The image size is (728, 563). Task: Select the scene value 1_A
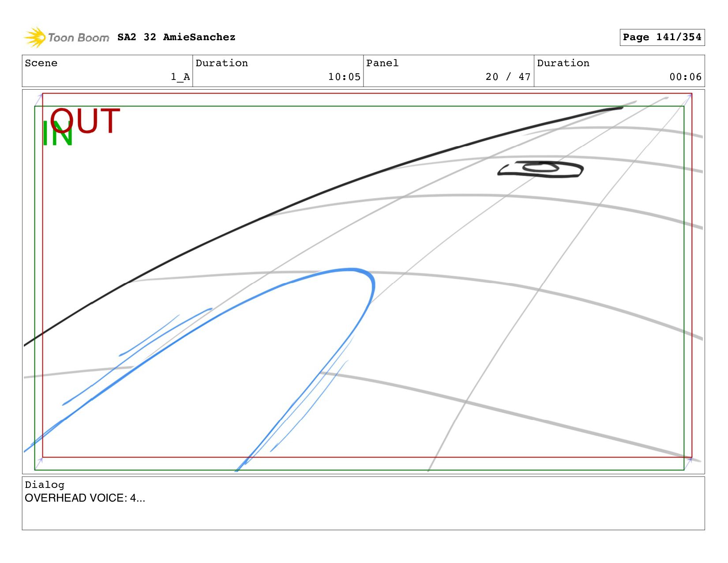(x=180, y=77)
